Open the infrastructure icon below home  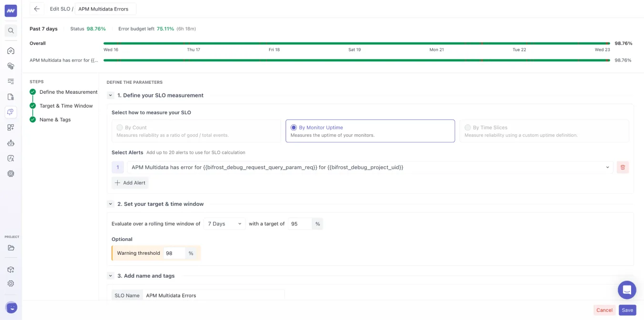pyautogui.click(x=10, y=66)
